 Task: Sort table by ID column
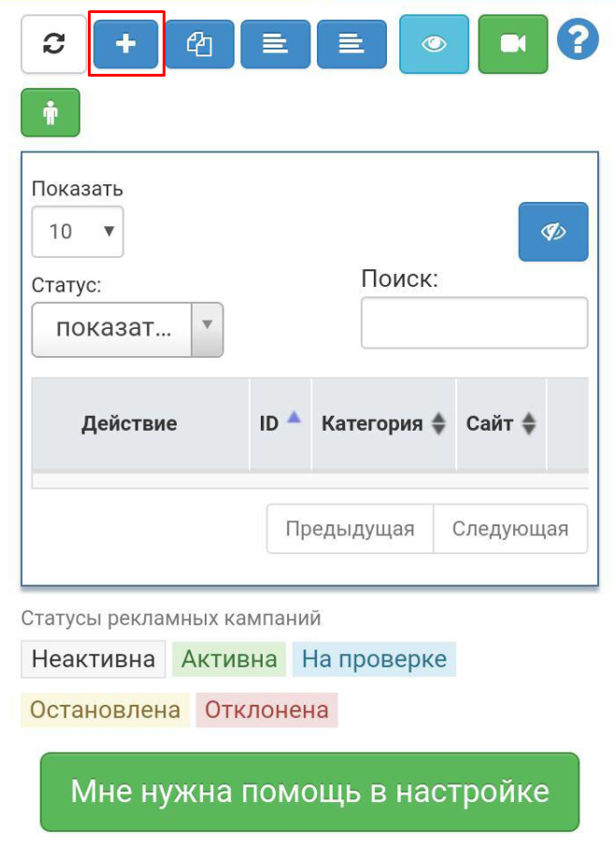click(279, 422)
